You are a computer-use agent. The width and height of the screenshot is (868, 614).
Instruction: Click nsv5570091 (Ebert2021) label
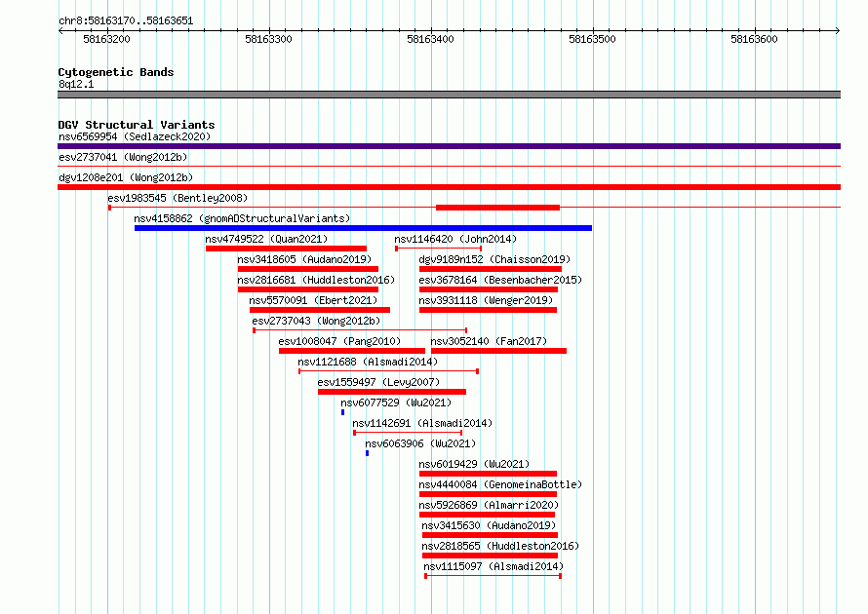coord(313,300)
